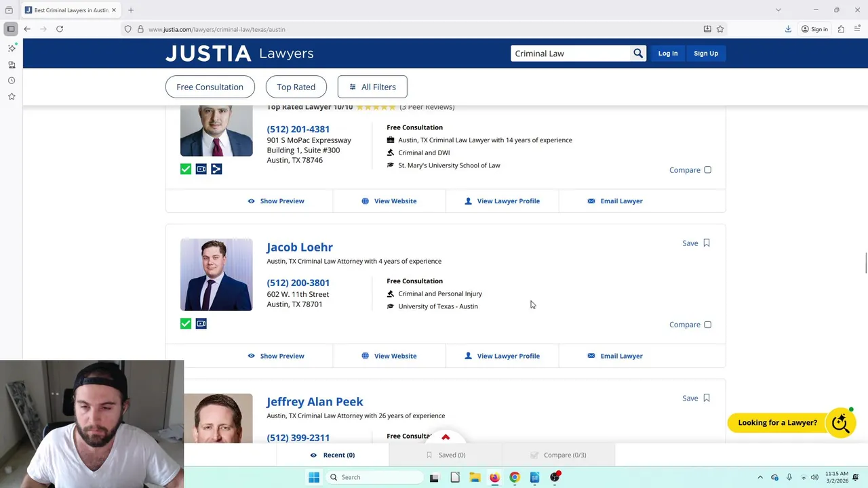Go back using browser back arrow
Screen dimensions: 868x488
point(27,29)
